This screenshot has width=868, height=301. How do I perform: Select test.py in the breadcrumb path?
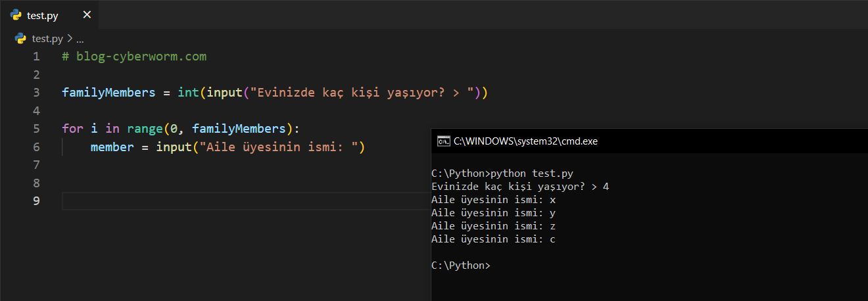47,39
